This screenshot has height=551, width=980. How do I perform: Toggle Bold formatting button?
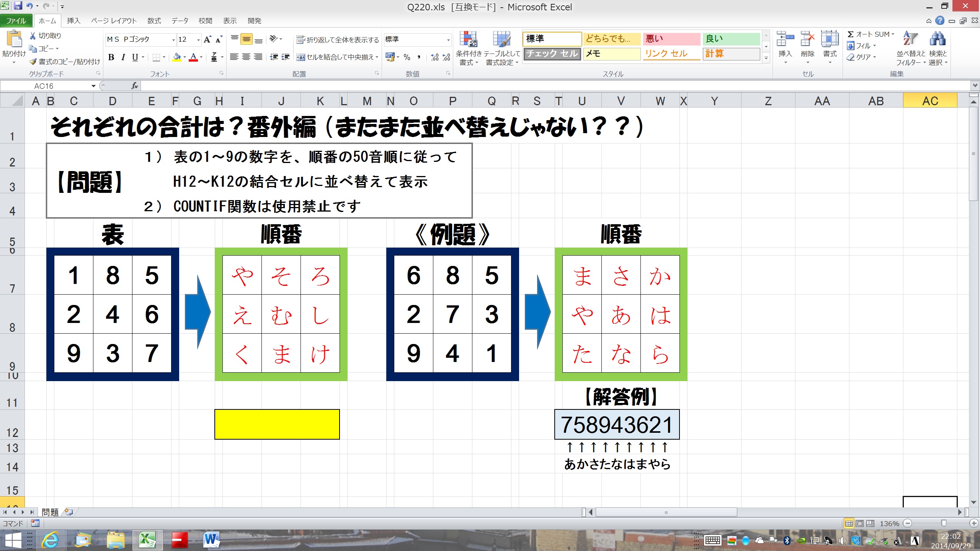[111, 57]
